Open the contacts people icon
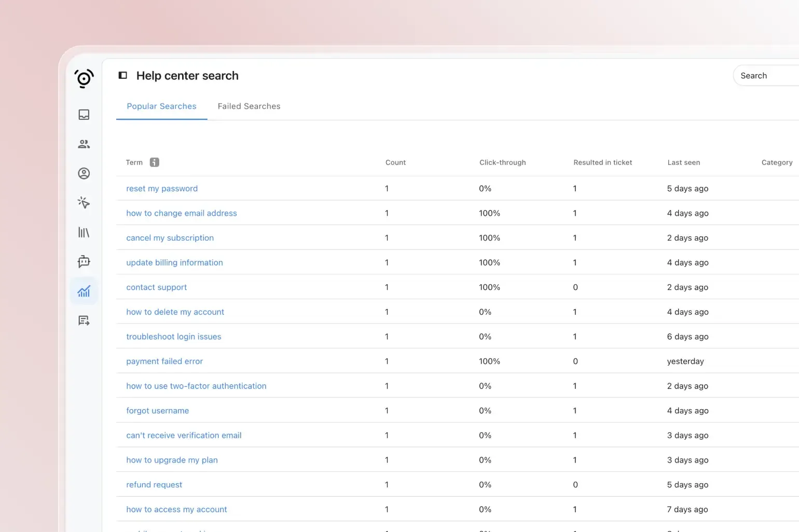Screen dimensions: 799x532 [x=84, y=144]
